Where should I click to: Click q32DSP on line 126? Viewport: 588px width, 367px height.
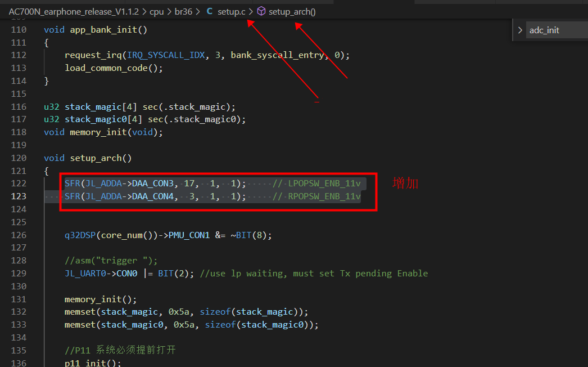tap(80, 235)
